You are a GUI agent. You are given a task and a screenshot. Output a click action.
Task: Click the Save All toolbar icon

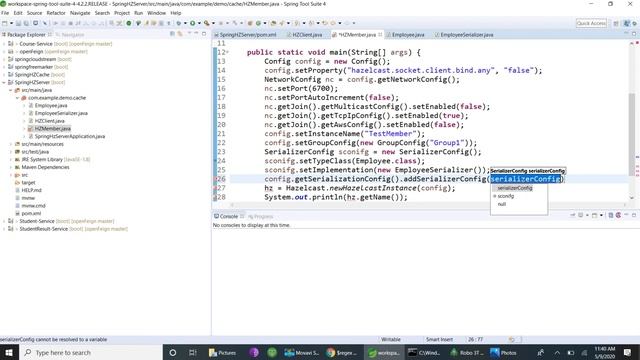(x=26, y=23)
